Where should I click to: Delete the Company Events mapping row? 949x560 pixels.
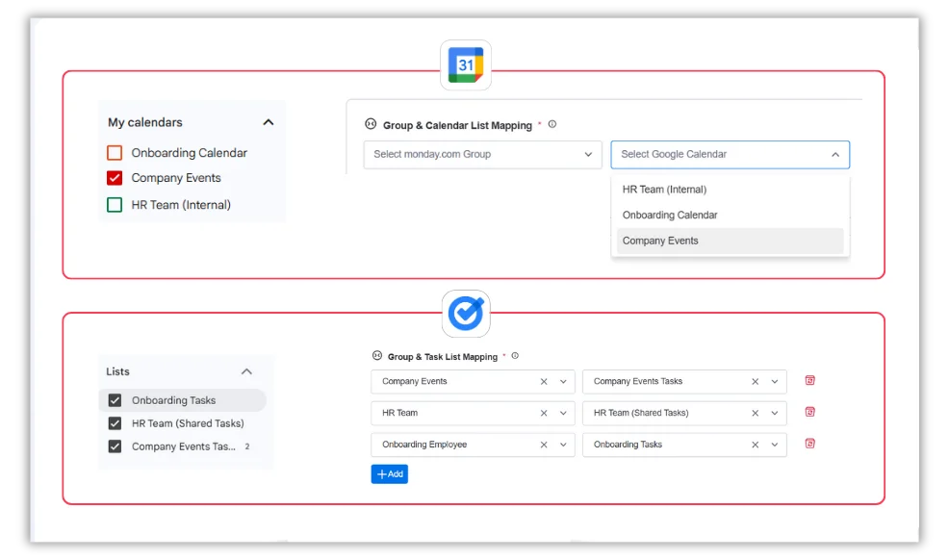click(x=809, y=380)
